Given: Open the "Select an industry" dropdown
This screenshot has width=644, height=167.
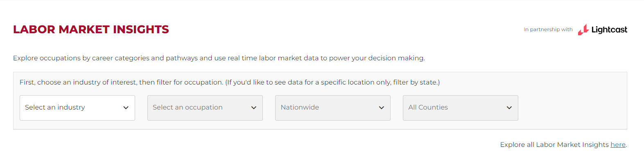Looking at the screenshot, I should (77, 108).
